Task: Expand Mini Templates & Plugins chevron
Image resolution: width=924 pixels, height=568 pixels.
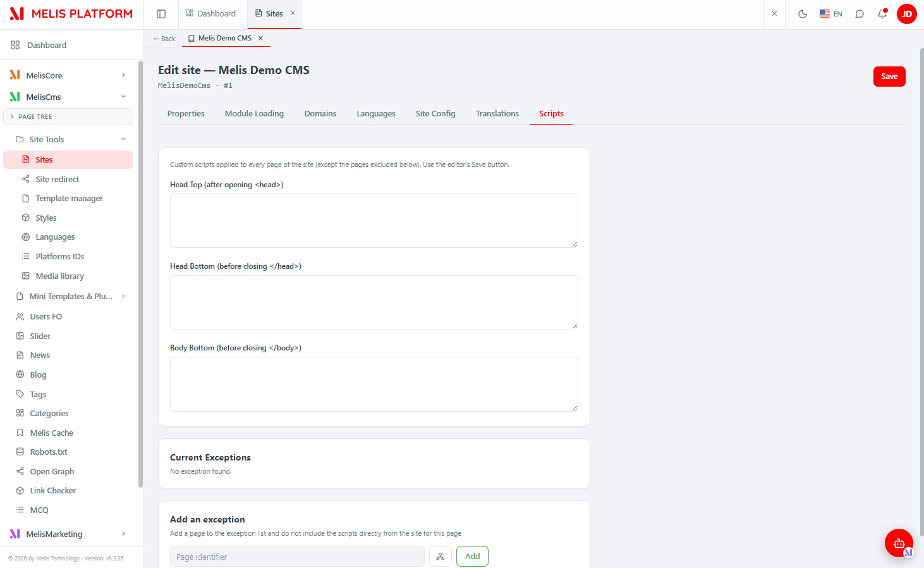Action: (x=123, y=297)
